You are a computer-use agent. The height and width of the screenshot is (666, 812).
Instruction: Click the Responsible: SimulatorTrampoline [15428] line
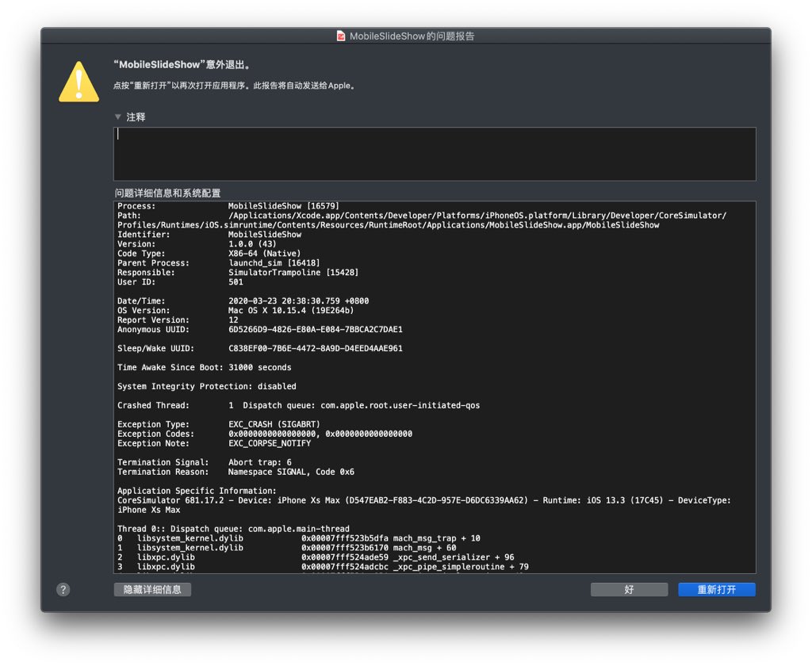(x=238, y=273)
